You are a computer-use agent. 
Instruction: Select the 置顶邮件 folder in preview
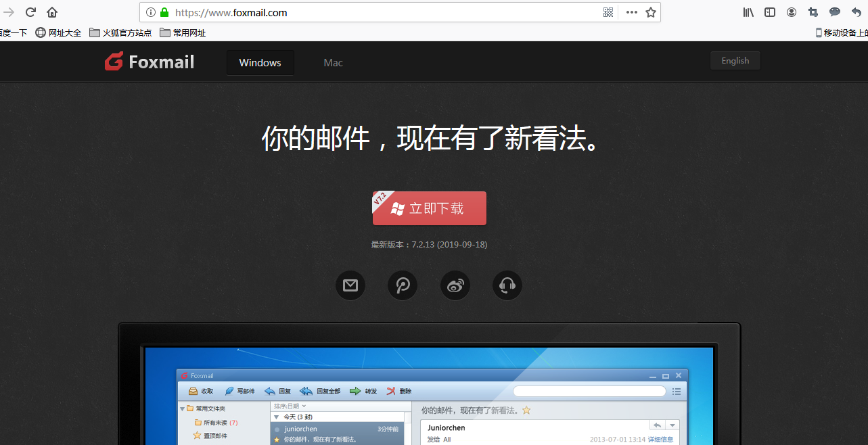210,436
